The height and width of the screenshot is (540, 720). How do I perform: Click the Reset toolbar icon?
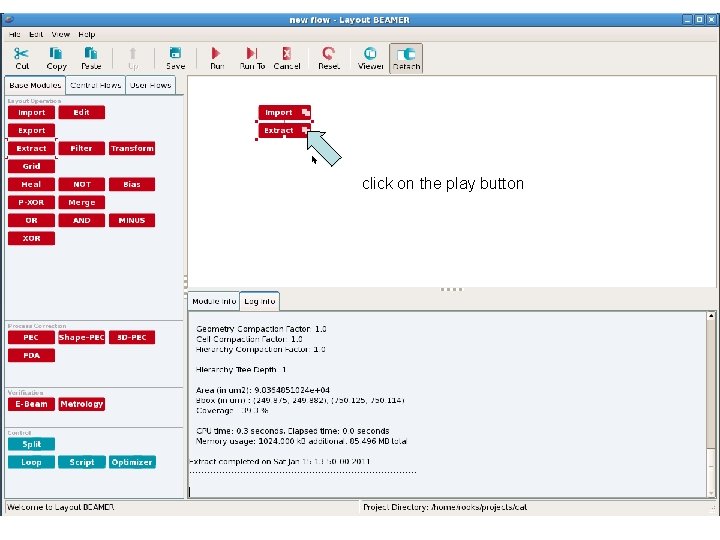pyautogui.click(x=328, y=53)
